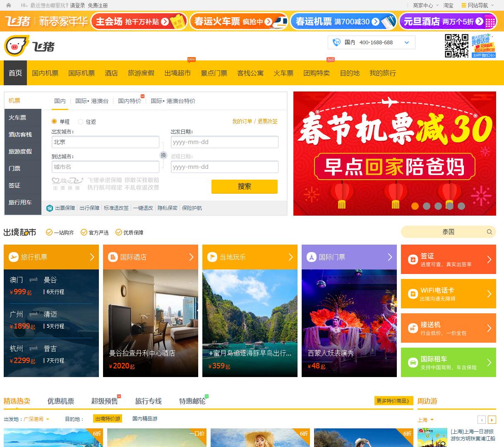
Task: Click the QR code image
Action: 457,46
